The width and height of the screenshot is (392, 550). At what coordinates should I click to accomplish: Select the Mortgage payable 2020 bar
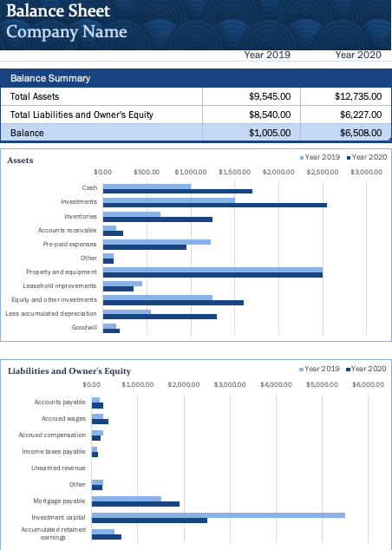[x=135, y=504]
